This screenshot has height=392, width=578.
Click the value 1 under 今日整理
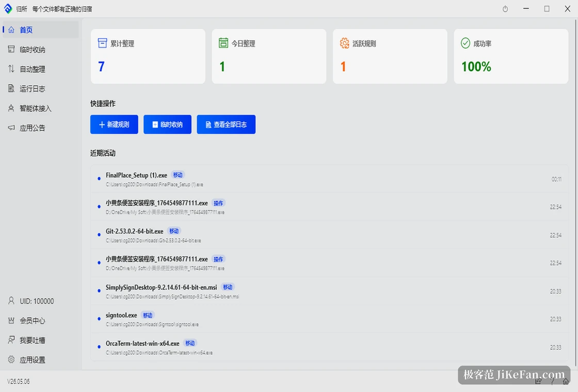(222, 67)
